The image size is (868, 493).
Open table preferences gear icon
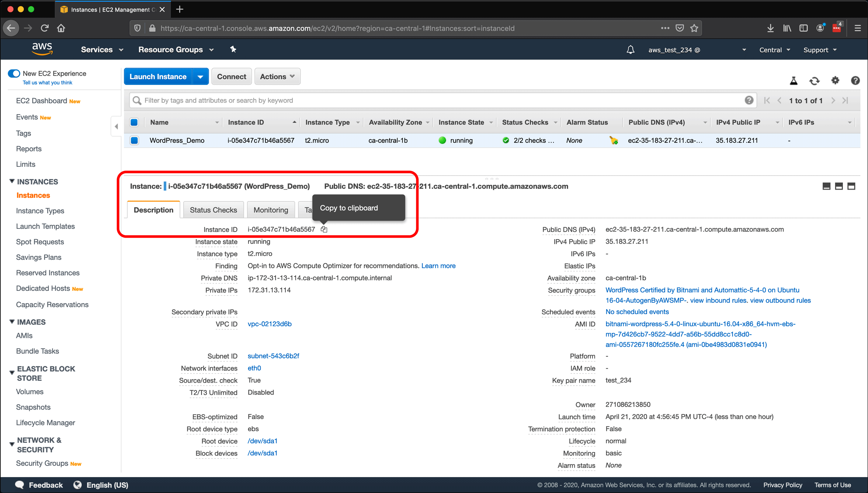pos(835,80)
